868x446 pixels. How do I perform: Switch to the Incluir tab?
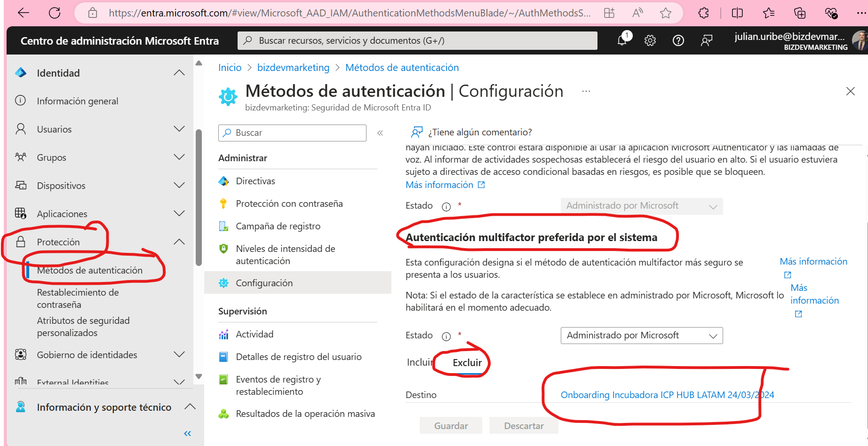tap(419, 362)
